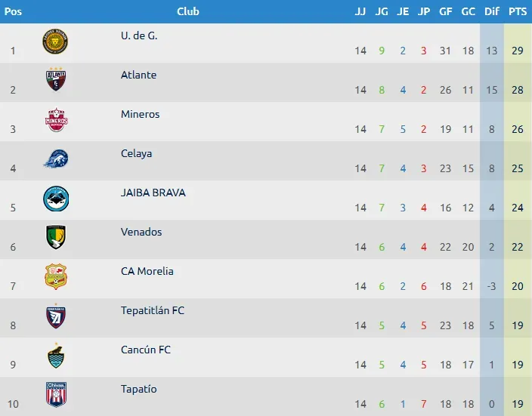Click the Atlante shield logo
This screenshot has height=416, width=532.
click(56, 79)
